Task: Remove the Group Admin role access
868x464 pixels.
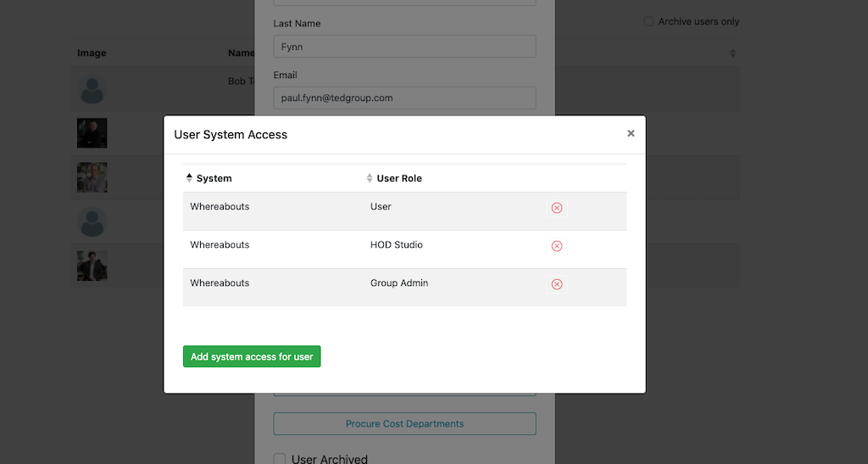Action: point(557,284)
